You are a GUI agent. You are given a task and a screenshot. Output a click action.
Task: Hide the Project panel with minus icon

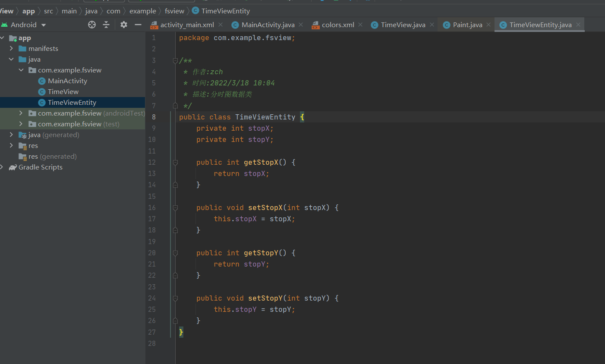pos(138,25)
